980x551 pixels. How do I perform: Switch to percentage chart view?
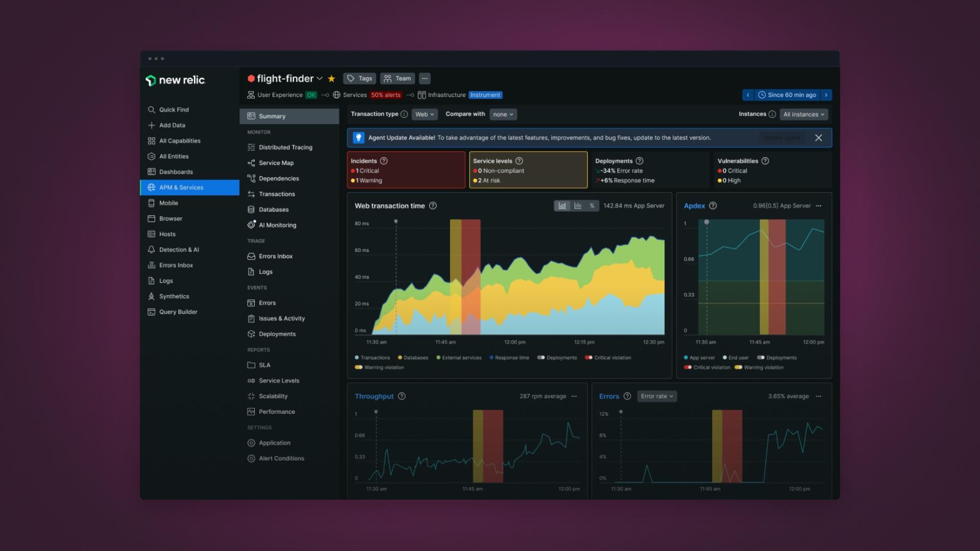coord(592,206)
